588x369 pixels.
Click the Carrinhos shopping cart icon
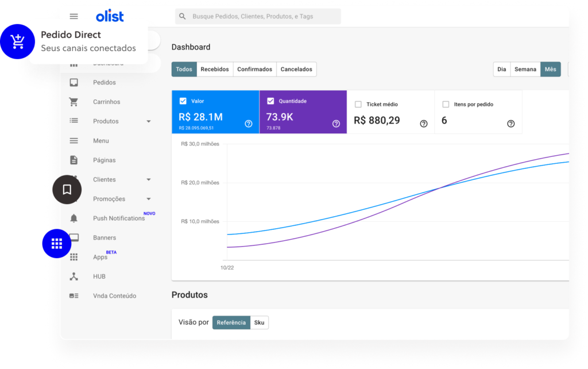pyautogui.click(x=73, y=102)
